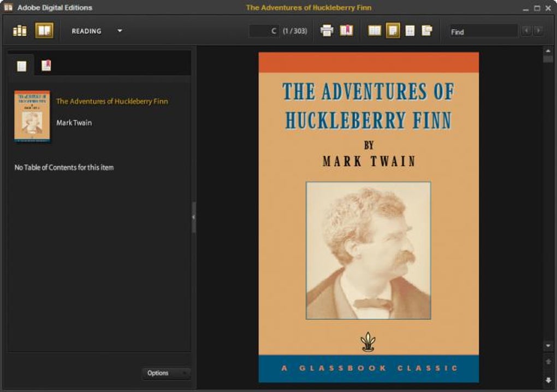Click the READING menu label
The width and height of the screenshot is (557, 392).
click(x=87, y=31)
